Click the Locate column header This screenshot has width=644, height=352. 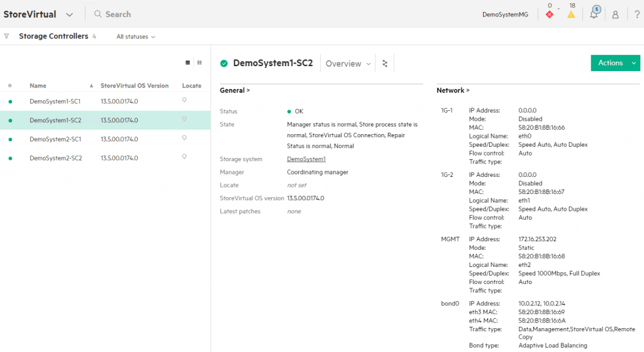(x=191, y=86)
